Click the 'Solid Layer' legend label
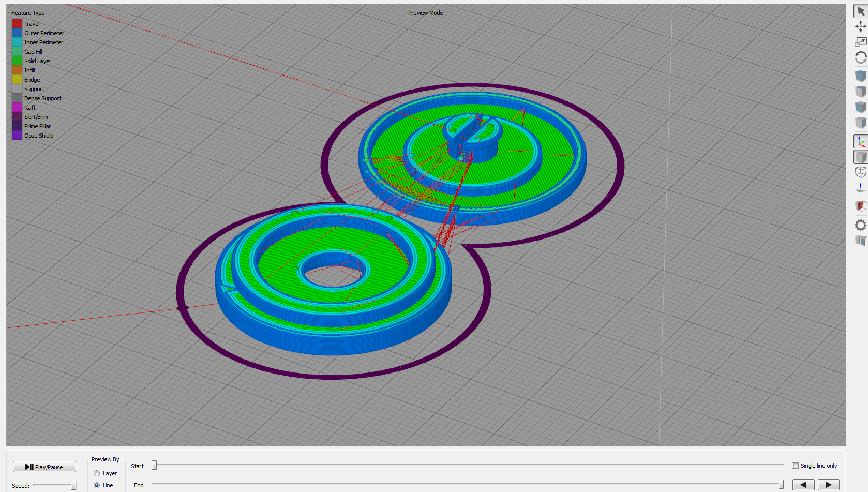Screen dimensions: 868x492 (x=38, y=61)
